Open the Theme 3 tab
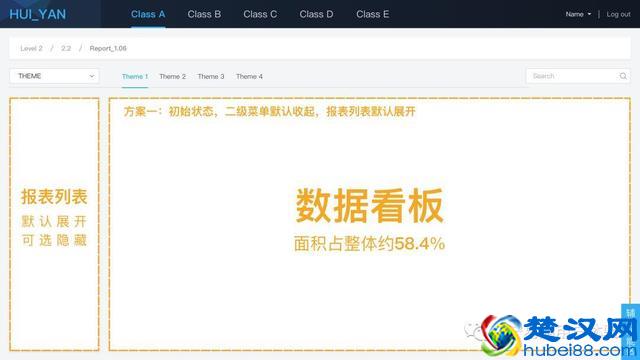This screenshot has height=360, width=640. point(211,77)
